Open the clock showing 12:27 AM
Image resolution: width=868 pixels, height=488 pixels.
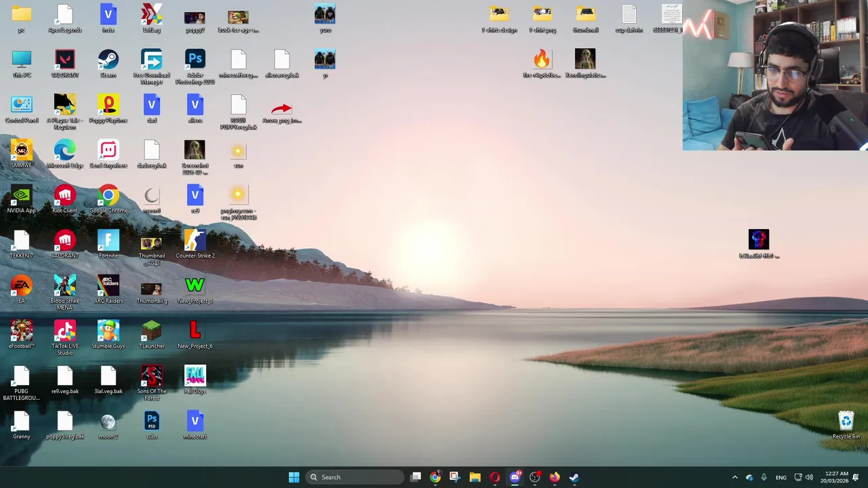pos(834,477)
